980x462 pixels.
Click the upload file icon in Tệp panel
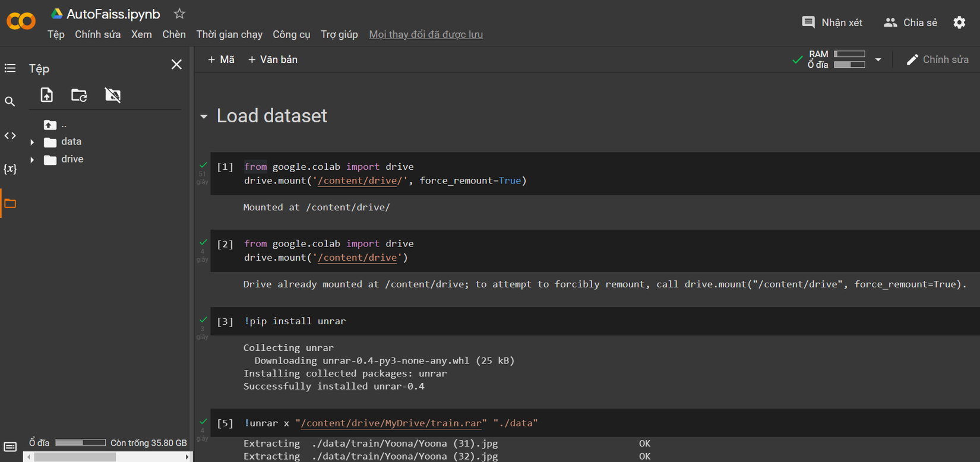coord(46,95)
